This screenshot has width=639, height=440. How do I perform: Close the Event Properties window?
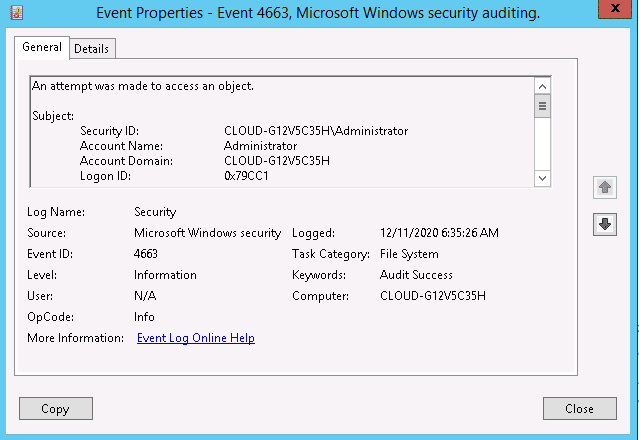tap(615, 8)
